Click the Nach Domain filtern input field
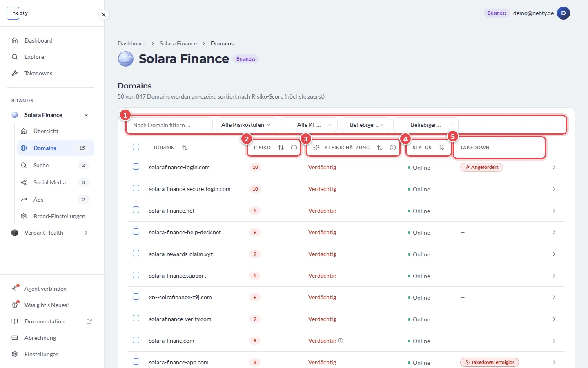 170,125
